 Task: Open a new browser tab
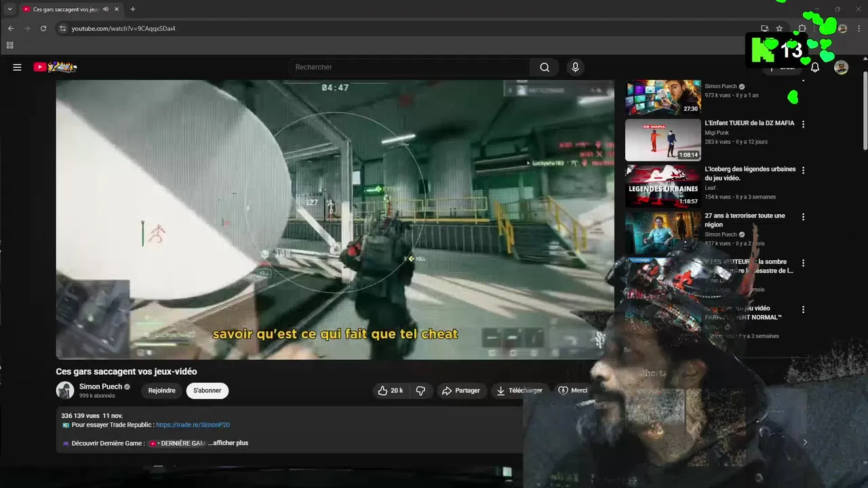(132, 9)
